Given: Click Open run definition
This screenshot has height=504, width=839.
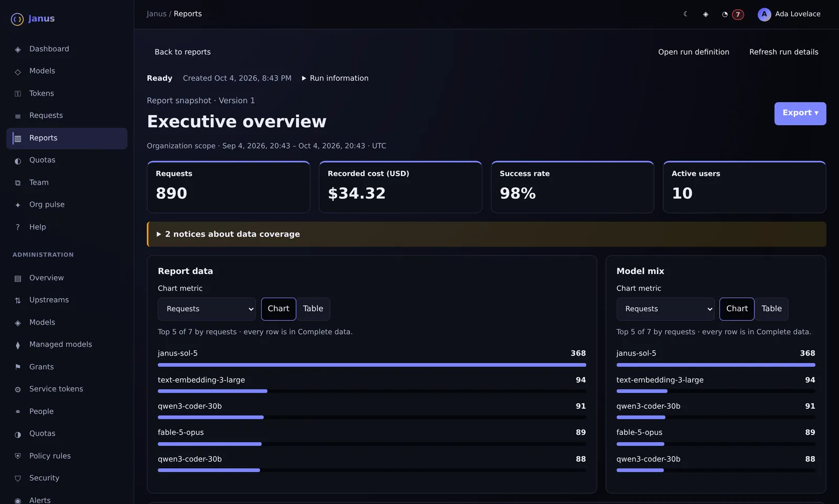Looking at the screenshot, I should (693, 52).
